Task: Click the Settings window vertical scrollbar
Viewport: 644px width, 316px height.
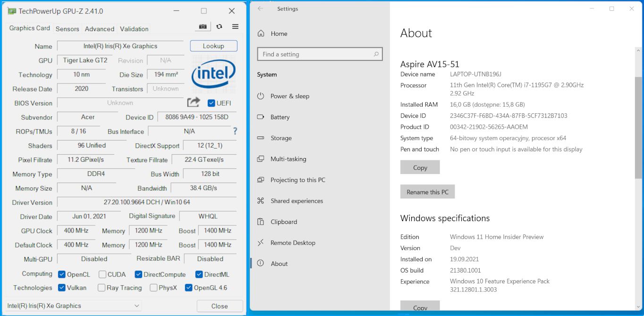Action: (639, 127)
